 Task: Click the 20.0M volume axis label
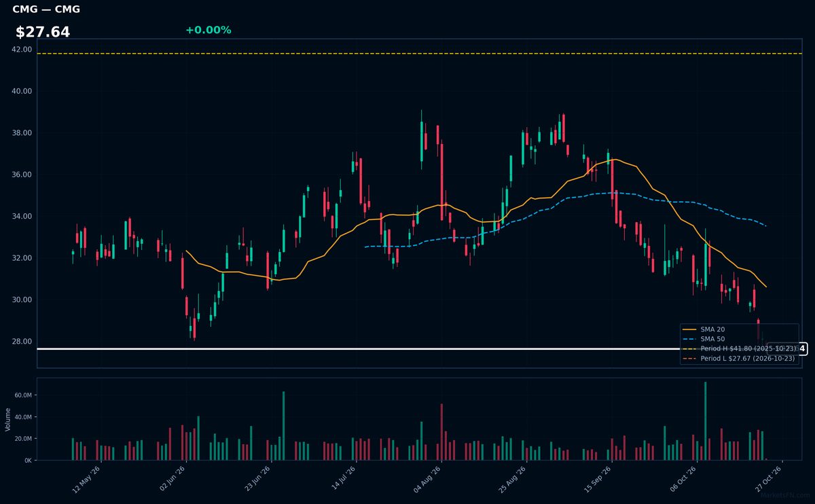click(x=23, y=439)
